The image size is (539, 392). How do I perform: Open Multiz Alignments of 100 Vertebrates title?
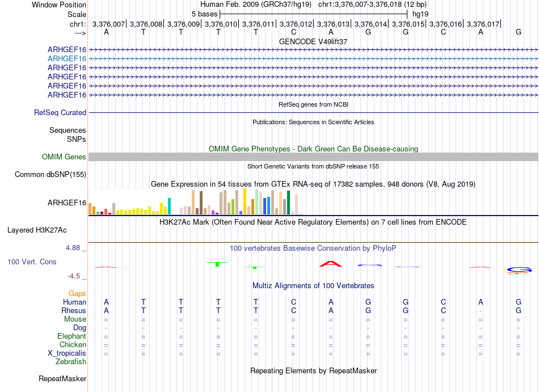[x=313, y=285]
